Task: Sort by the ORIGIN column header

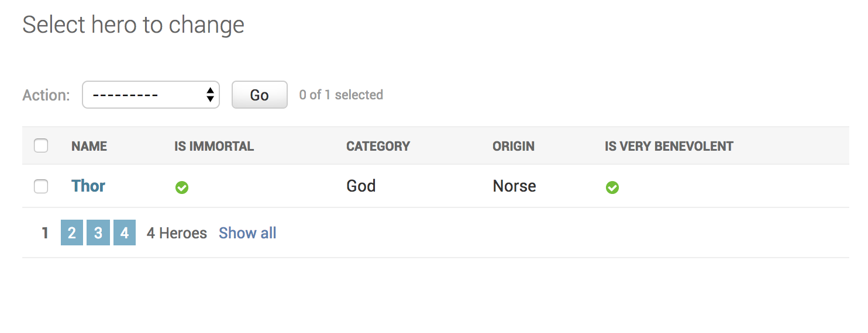Action: coord(514,146)
